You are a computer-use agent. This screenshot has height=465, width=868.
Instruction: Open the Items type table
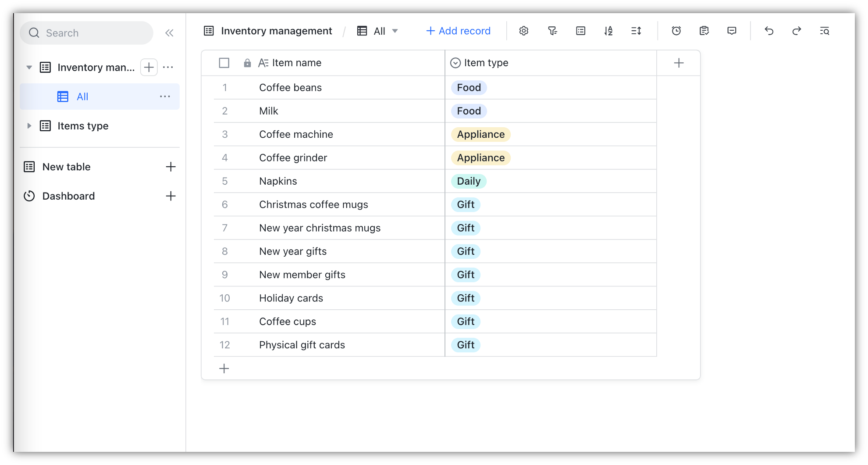coord(83,126)
